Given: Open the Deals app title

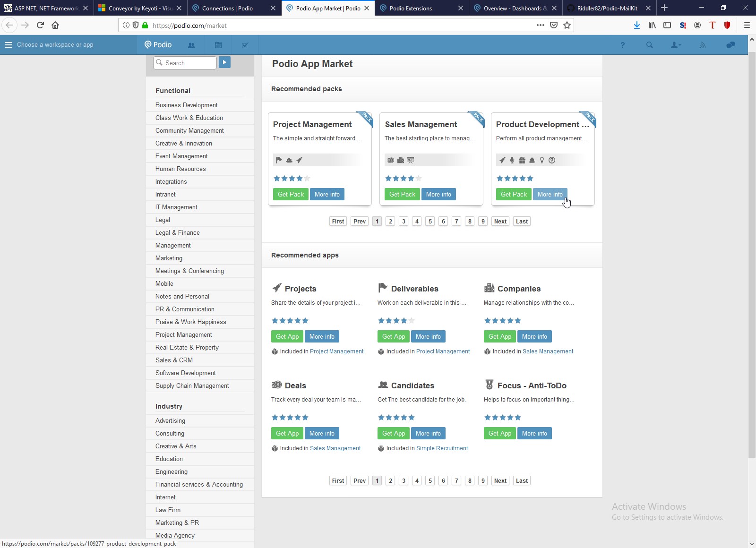Looking at the screenshot, I should tap(295, 385).
